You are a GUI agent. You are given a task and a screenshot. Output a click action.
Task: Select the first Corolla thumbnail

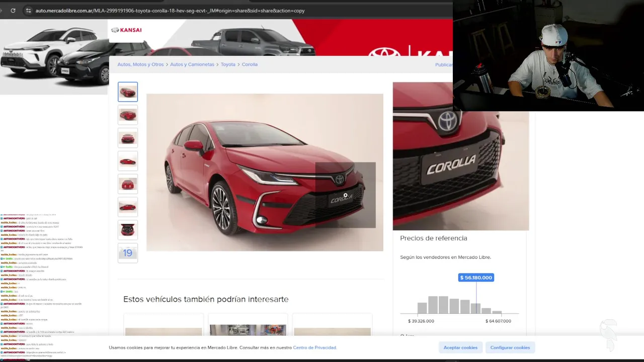click(x=128, y=92)
